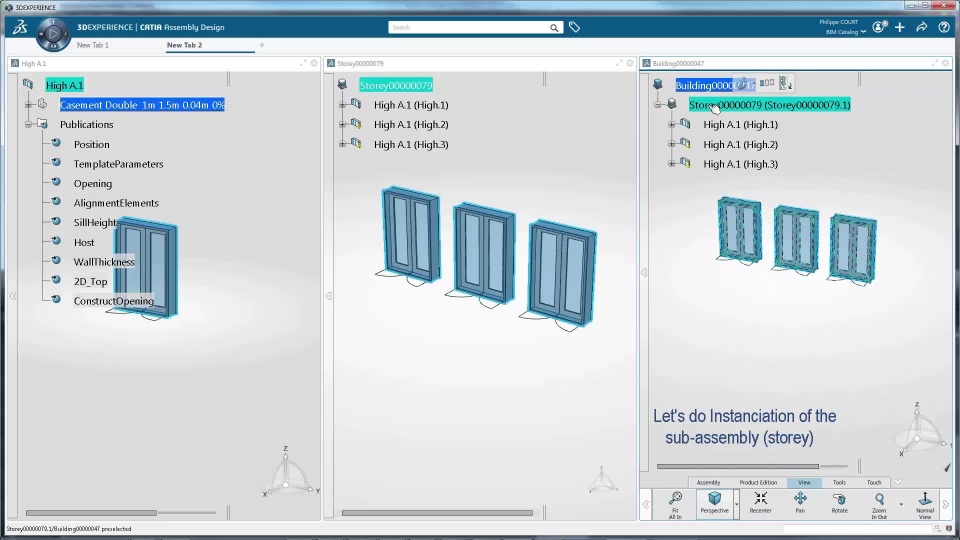Switch to New Tab 2
The width and height of the screenshot is (960, 540).
point(184,45)
